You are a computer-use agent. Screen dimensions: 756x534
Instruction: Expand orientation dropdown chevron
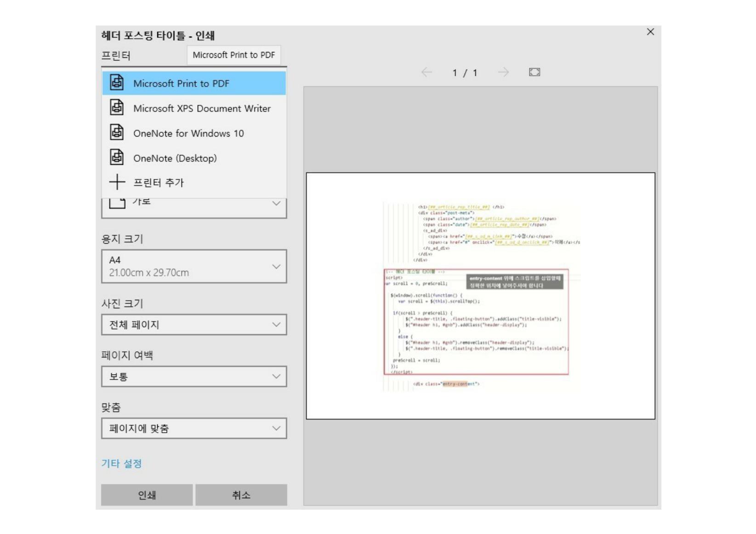[x=276, y=203]
